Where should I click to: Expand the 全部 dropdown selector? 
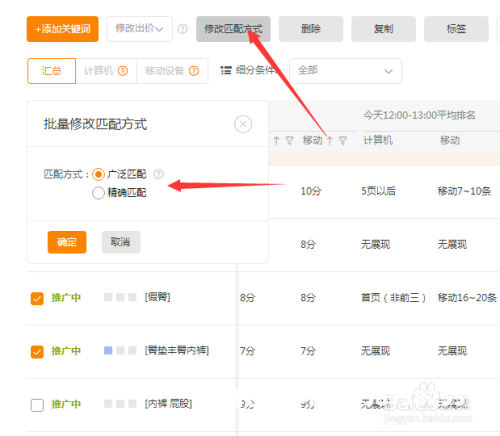[345, 71]
